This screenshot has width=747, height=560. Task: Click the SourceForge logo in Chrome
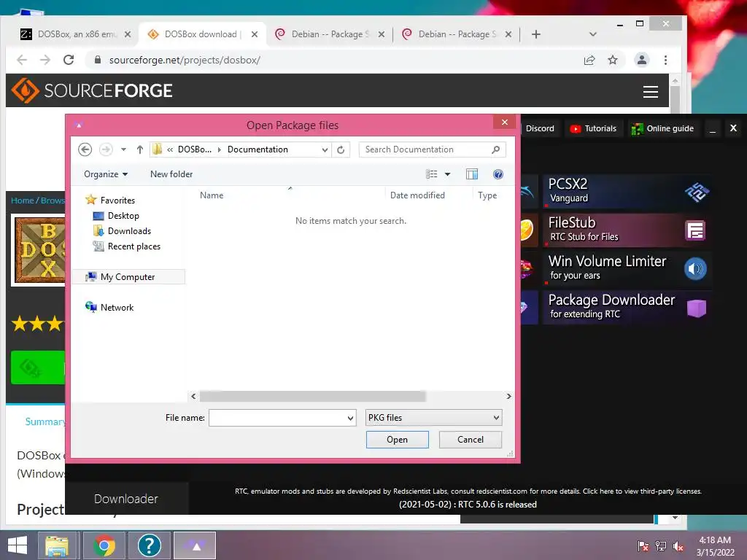(92, 90)
